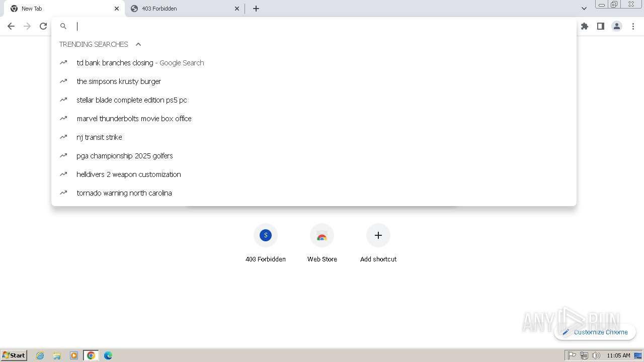Open Windows Media Player from taskbar
The image size is (644, 362).
[x=74, y=355]
